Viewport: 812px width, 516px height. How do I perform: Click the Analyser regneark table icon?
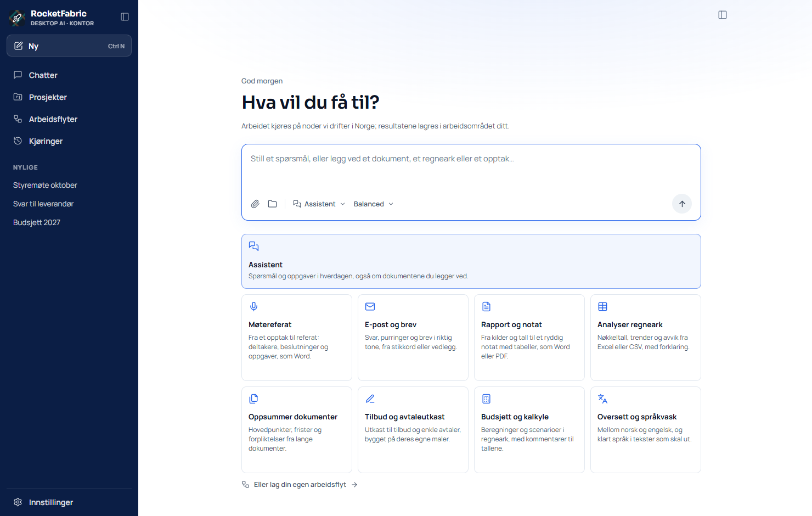coord(602,306)
